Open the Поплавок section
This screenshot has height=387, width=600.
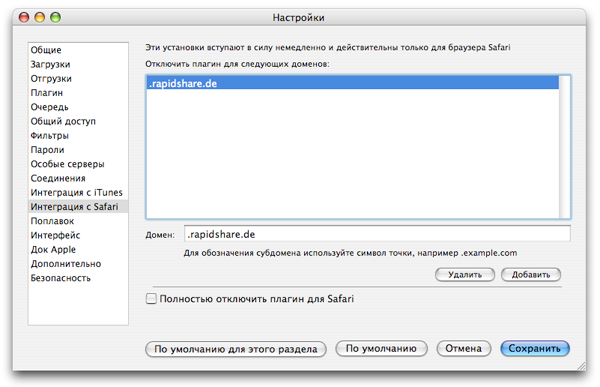(78, 221)
